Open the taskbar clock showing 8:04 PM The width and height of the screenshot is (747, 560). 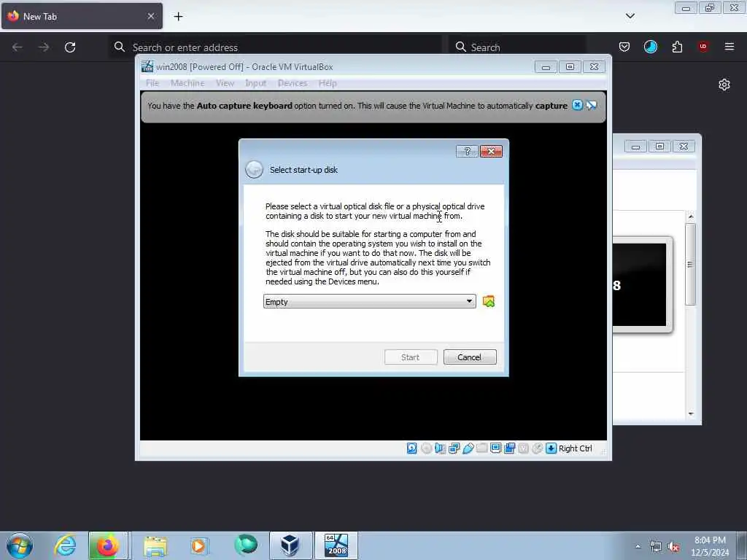point(709,546)
